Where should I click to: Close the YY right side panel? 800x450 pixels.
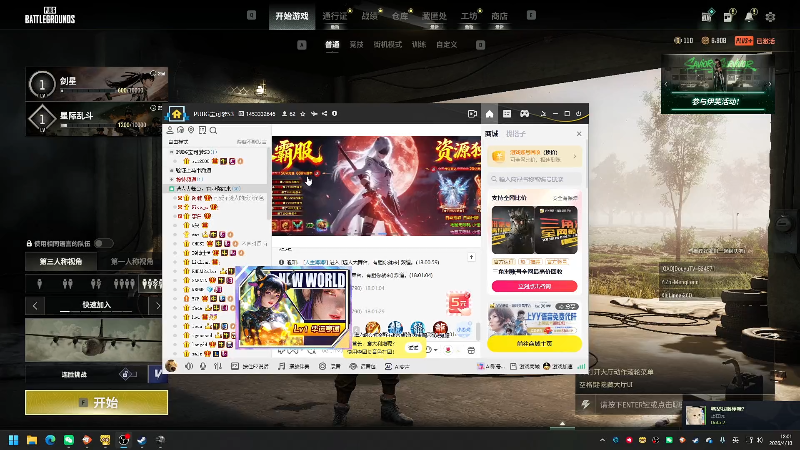tap(579, 134)
